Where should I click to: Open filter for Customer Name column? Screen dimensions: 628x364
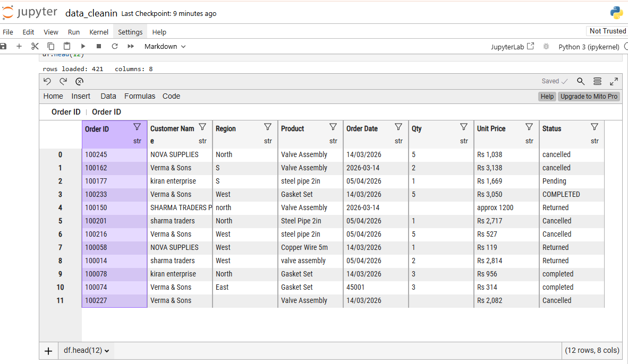202,127
